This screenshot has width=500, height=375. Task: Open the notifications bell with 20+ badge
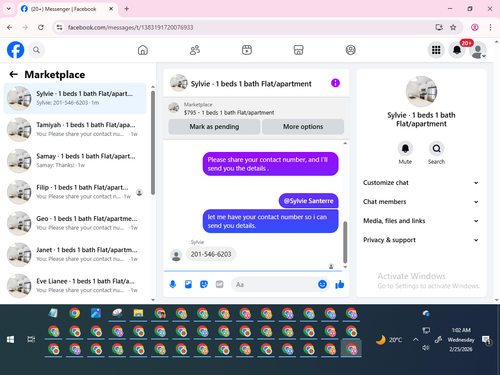tap(457, 50)
